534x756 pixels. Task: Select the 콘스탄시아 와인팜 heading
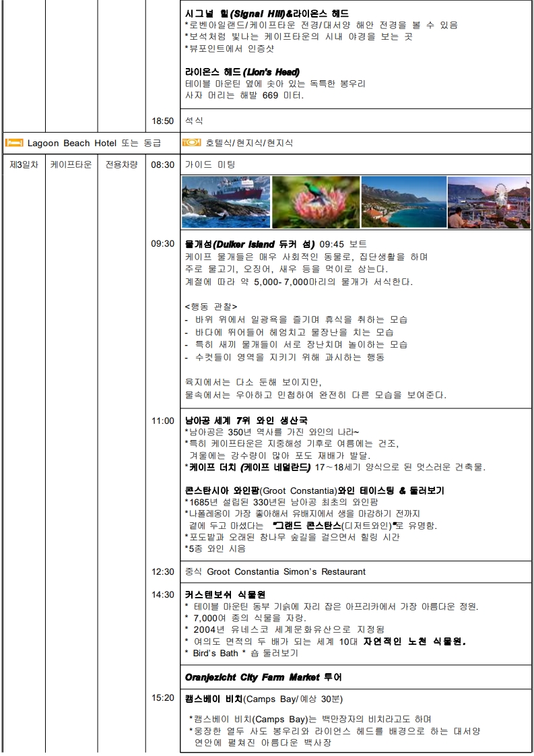[314, 490]
